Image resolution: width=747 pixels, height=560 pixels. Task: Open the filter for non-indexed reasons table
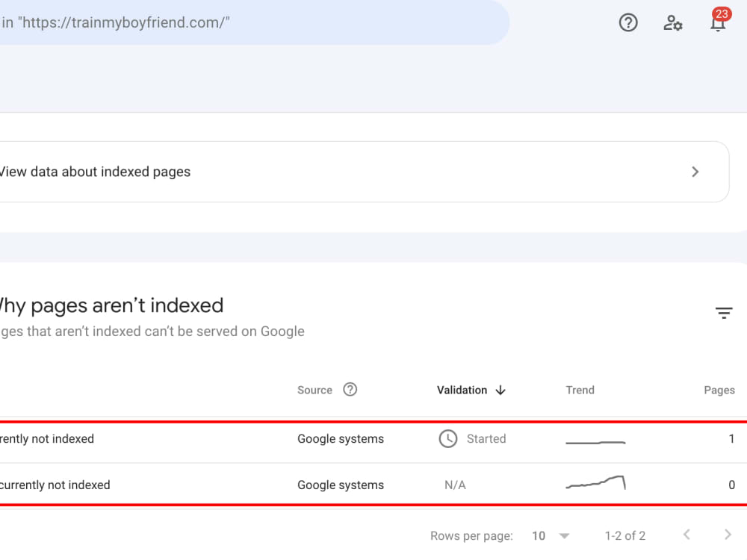click(x=724, y=314)
